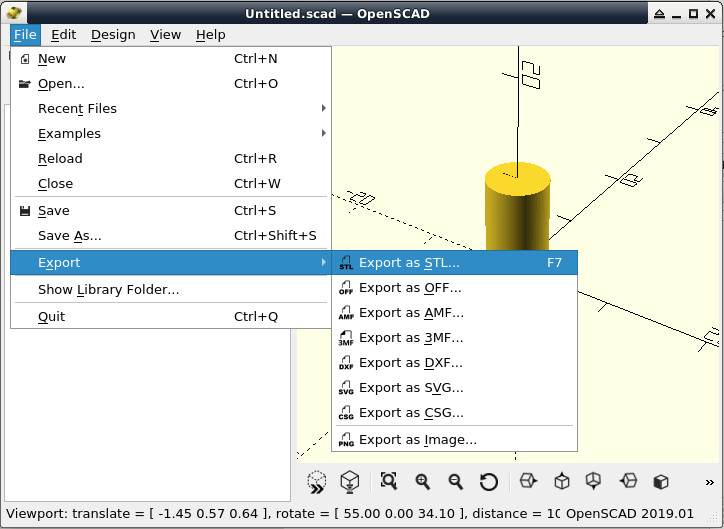Expand the Recent Files submenu arrow
This screenshot has width=724, height=529.
click(324, 108)
